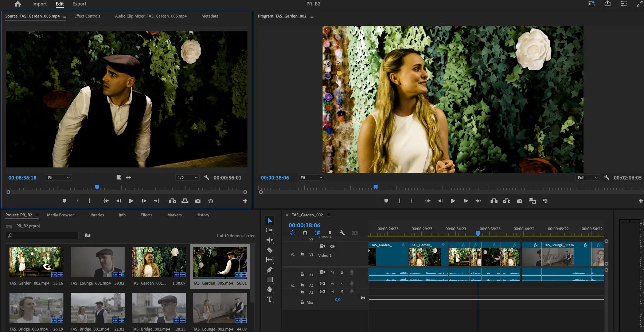Mute audio track A1
Image resolution: width=644 pixels, height=332 pixels.
click(x=332, y=272)
